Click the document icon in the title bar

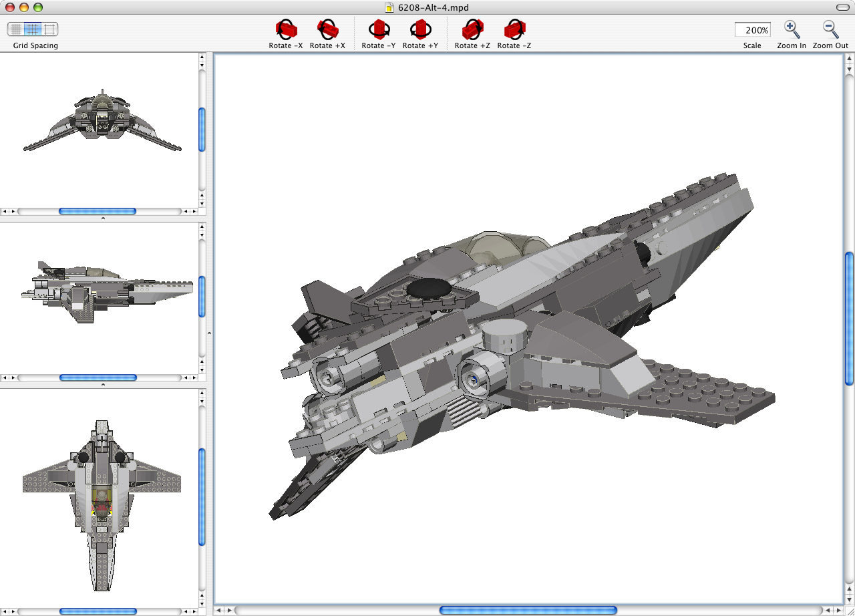click(x=388, y=7)
